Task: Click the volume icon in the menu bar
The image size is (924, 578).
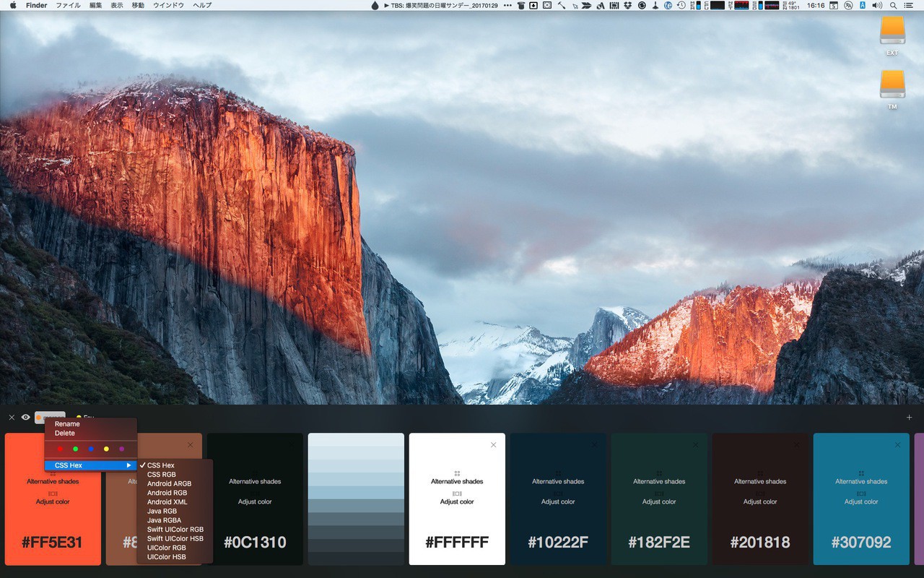Action: point(877,5)
